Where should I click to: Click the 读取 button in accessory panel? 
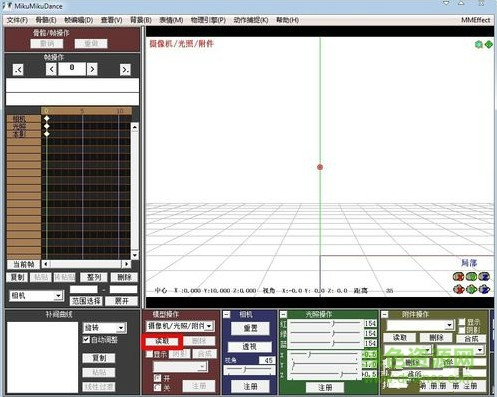coord(400,338)
